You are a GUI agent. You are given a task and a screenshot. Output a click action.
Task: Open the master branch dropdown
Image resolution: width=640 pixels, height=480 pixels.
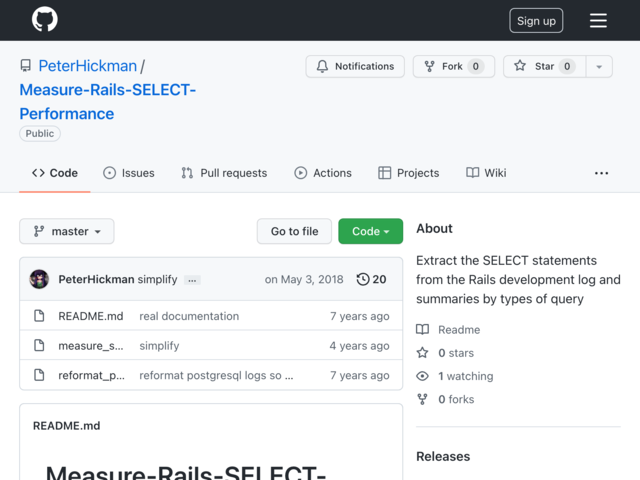click(67, 231)
